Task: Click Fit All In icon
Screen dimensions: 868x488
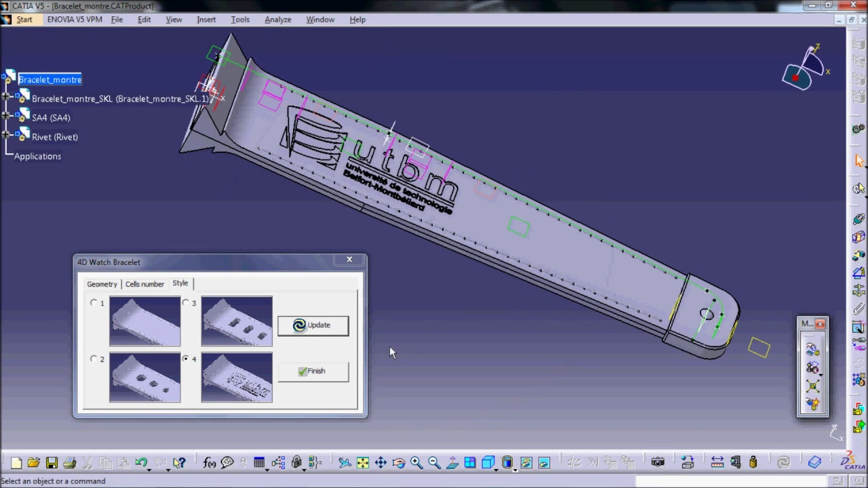Action: click(363, 463)
